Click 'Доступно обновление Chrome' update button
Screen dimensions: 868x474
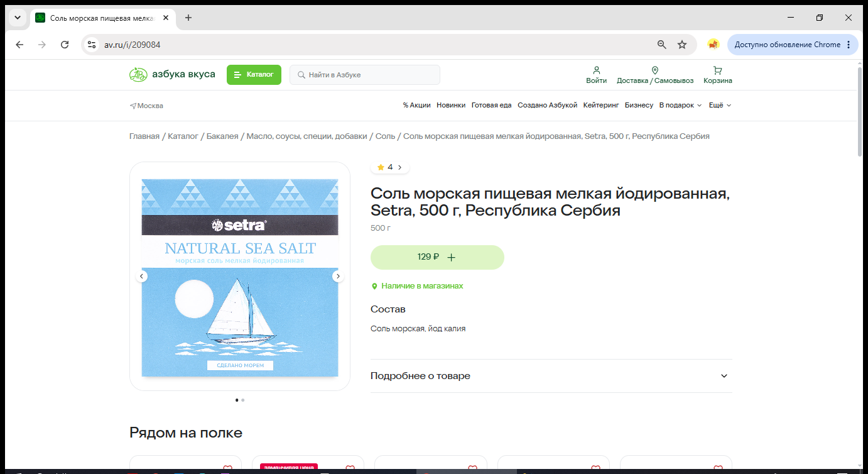point(787,45)
